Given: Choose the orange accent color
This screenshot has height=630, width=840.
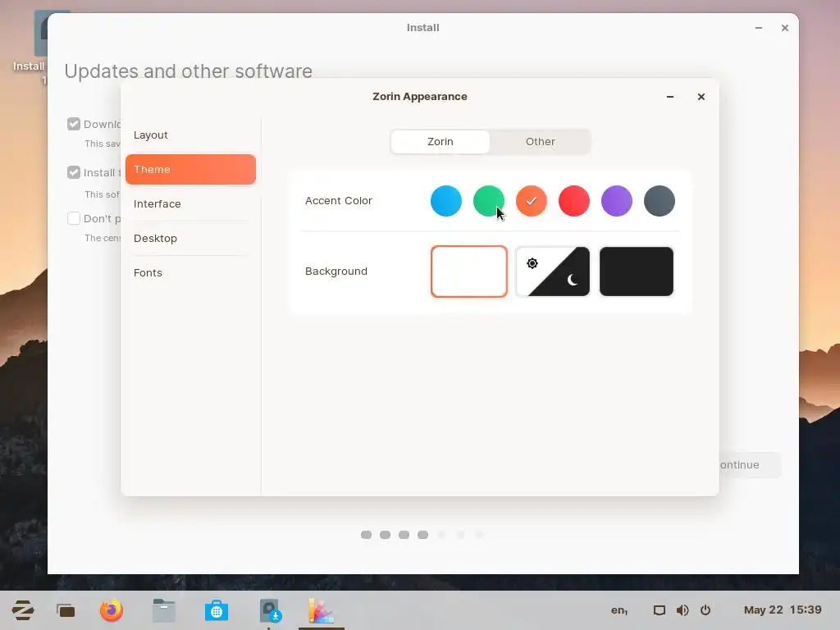Looking at the screenshot, I should (x=532, y=201).
